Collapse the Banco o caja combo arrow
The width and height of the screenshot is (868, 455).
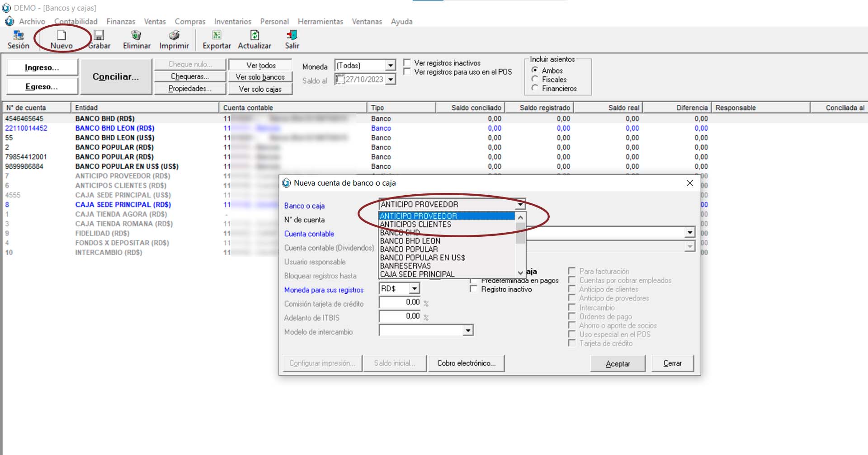pos(520,204)
